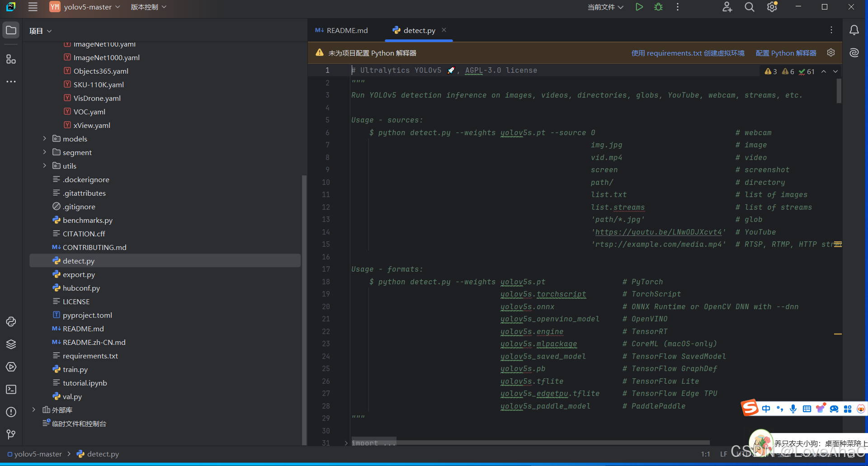This screenshot has height=466, width=868.
Task: Go to next highlighted error arrow
Action: click(x=835, y=71)
